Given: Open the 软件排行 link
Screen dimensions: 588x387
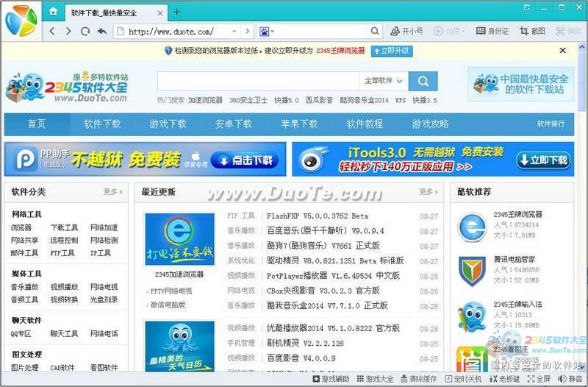Looking at the screenshot, I should [551, 124].
